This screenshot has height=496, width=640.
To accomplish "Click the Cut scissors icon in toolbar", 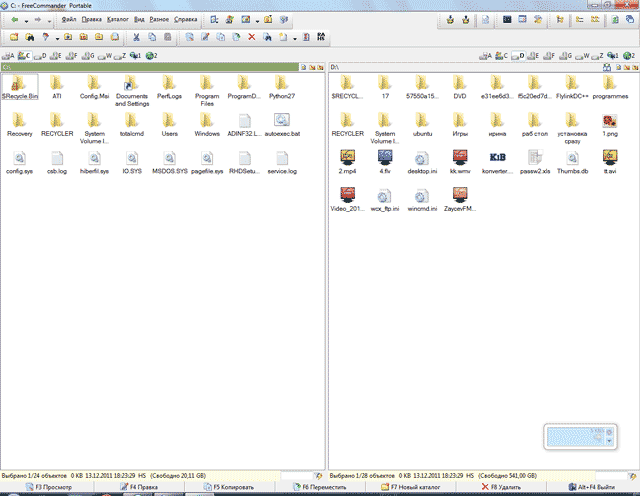I will point(136,37).
